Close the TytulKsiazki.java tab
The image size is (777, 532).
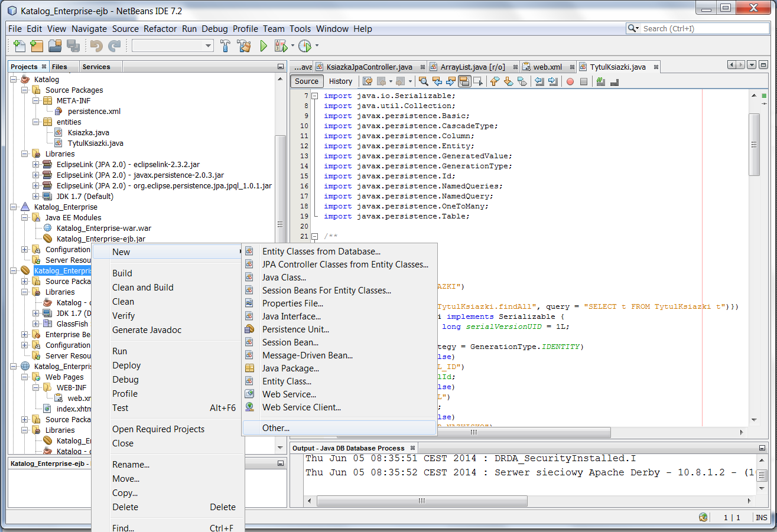[655, 67]
